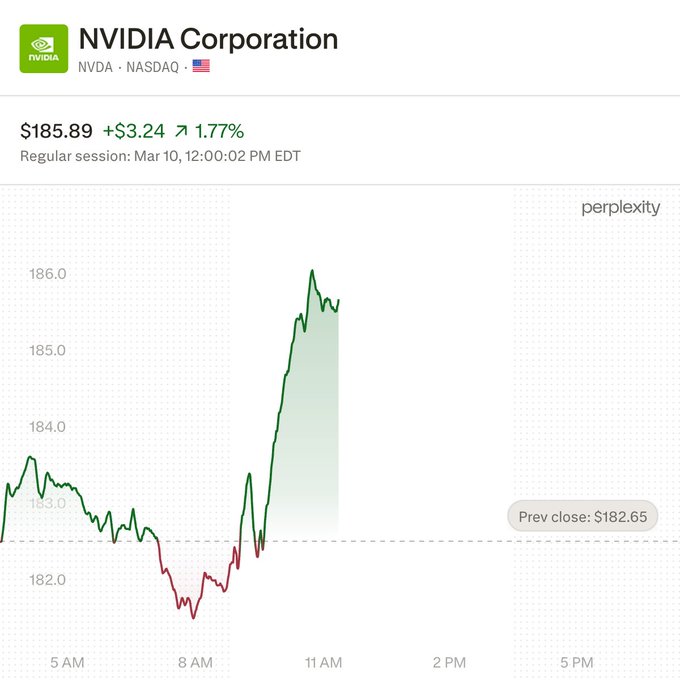
Task: Click the Regular session timestamp text
Action: point(160,156)
